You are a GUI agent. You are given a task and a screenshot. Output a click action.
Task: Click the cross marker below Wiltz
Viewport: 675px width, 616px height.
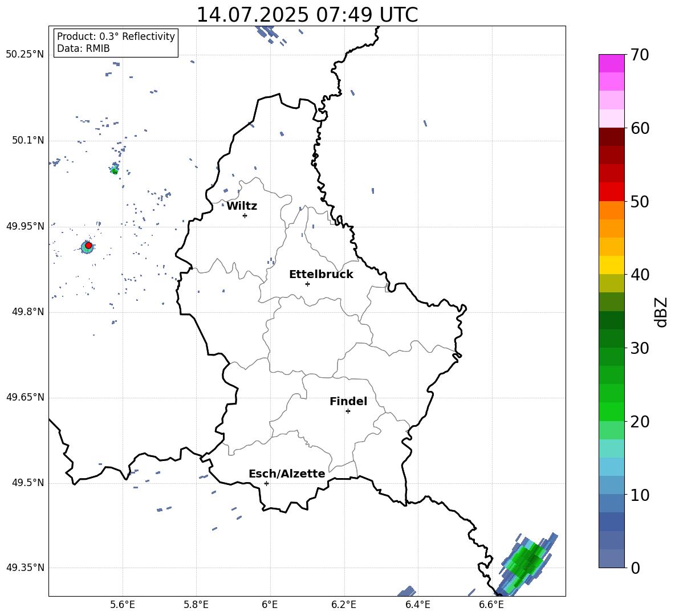[245, 215]
